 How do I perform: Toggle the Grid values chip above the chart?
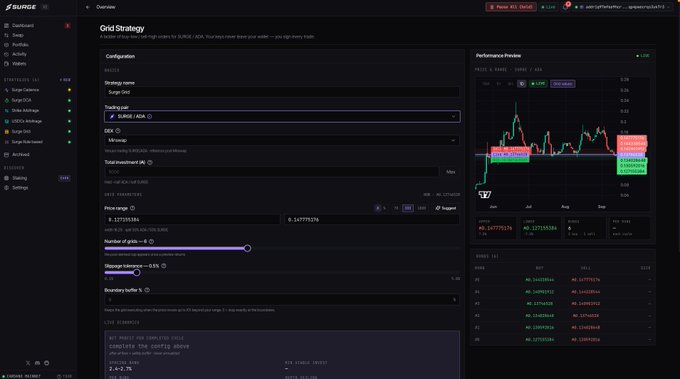[563, 84]
